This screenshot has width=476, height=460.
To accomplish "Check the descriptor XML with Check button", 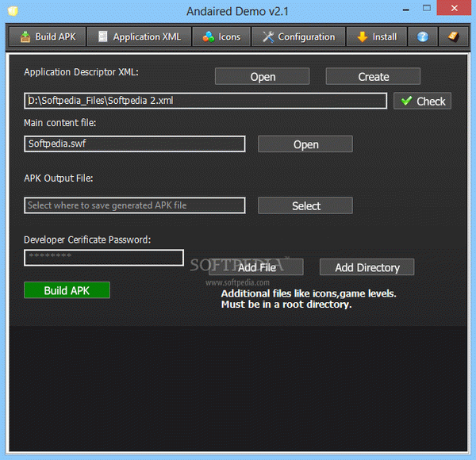I will (422, 101).
